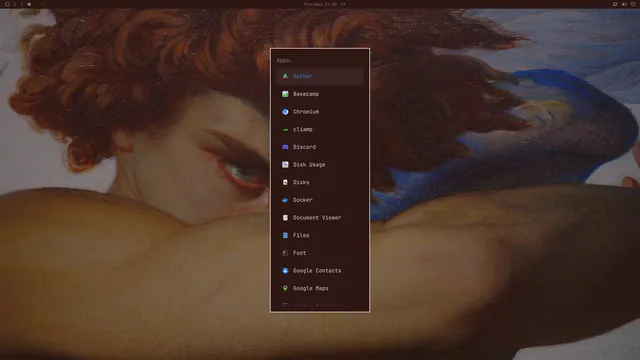The image size is (640, 360).
Task: Open Document Viewer
Action: point(320,218)
